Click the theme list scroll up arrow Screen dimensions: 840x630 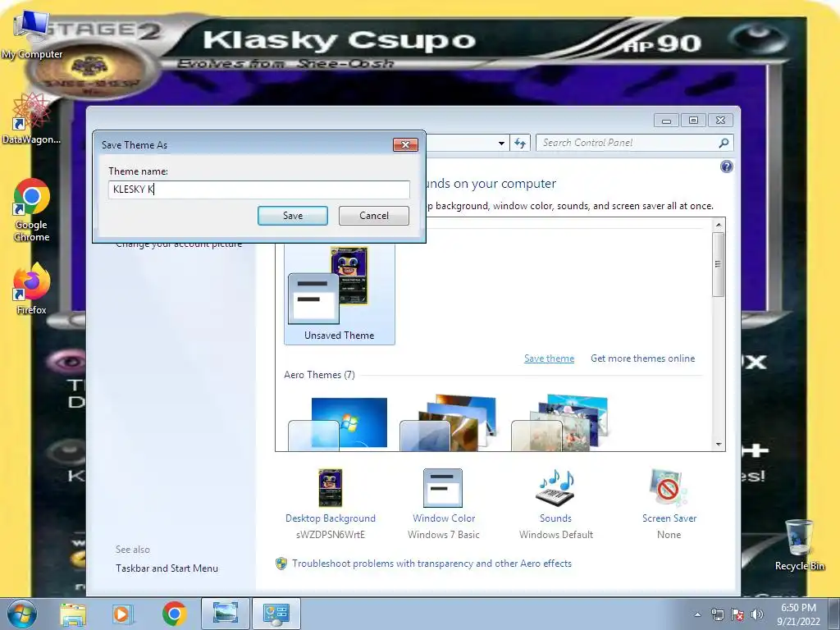719,225
